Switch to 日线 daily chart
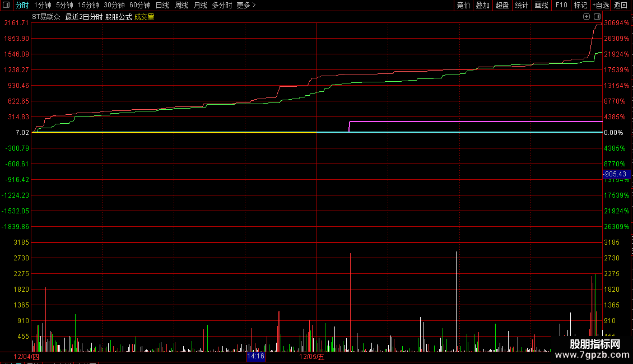The width and height of the screenshot is (633, 364). (162, 5)
